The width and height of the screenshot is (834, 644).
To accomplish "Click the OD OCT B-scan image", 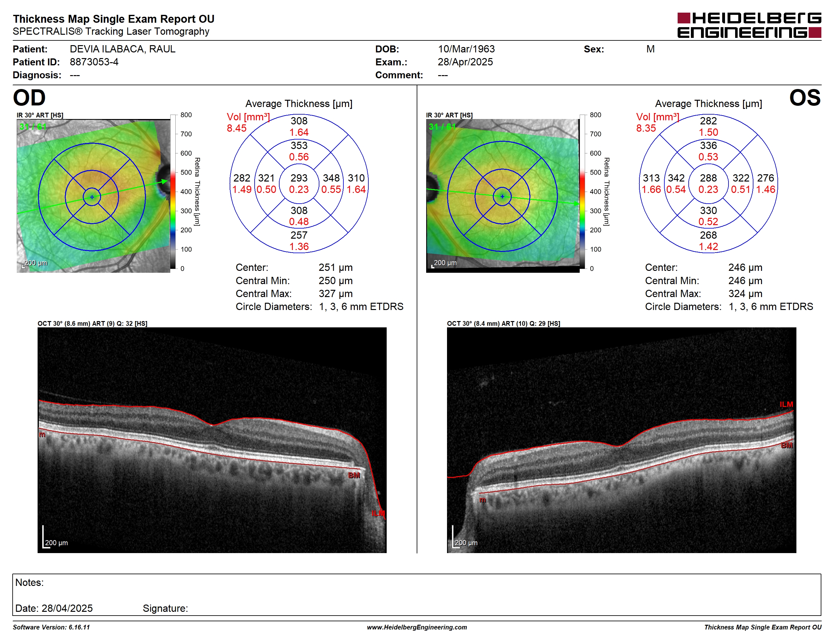I will point(212,440).
